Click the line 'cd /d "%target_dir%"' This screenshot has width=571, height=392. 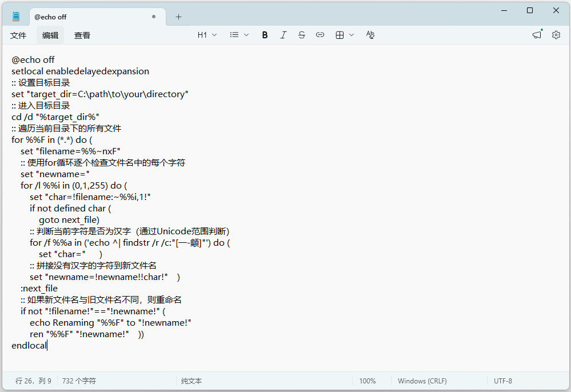coord(55,117)
